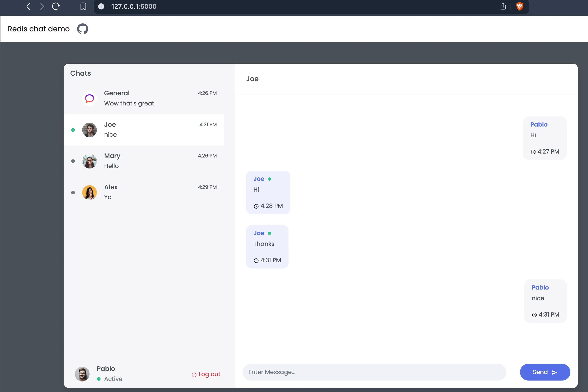
Task: Open the GitHub repository icon
Action: click(82, 29)
